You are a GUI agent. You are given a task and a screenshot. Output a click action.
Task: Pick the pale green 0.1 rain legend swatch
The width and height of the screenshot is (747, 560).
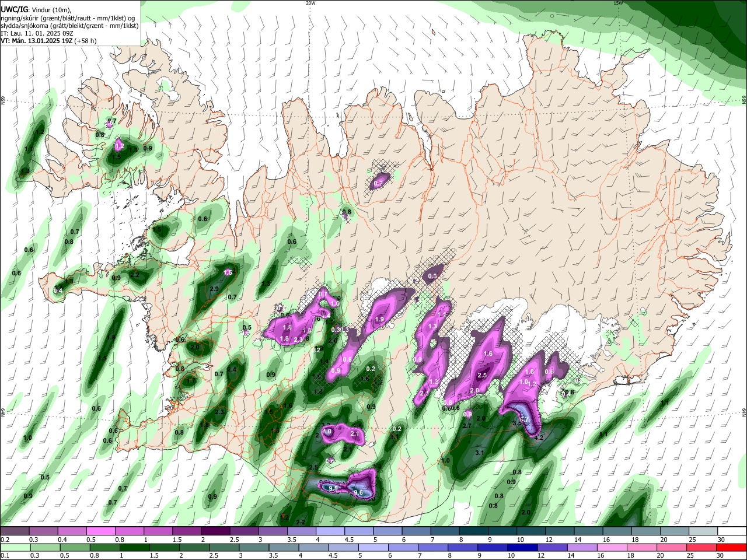pyautogui.click(x=16, y=547)
